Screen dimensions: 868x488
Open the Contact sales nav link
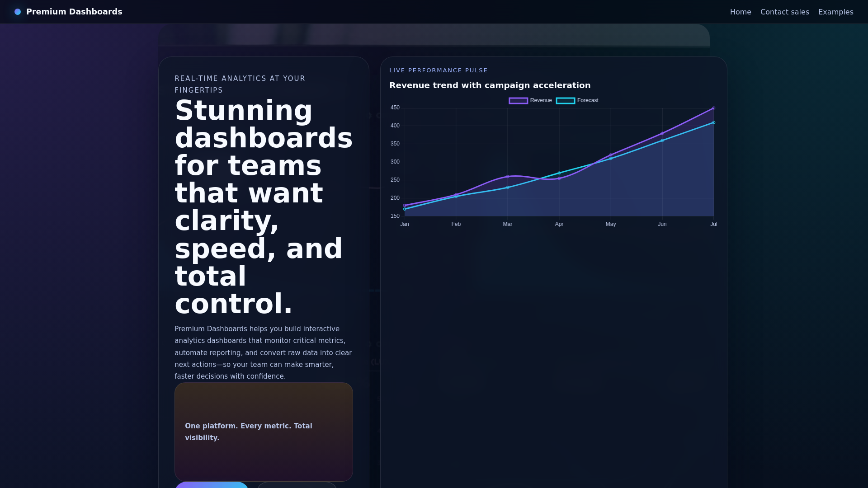[x=785, y=12]
